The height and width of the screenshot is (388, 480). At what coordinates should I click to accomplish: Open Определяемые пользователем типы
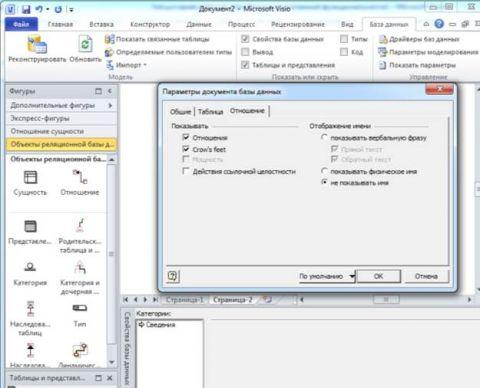point(168,52)
